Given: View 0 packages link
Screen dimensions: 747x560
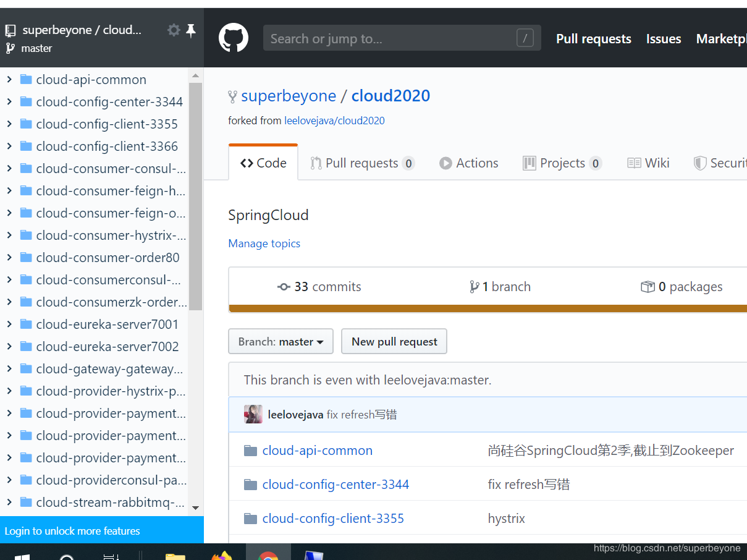Looking at the screenshot, I should pos(682,287).
